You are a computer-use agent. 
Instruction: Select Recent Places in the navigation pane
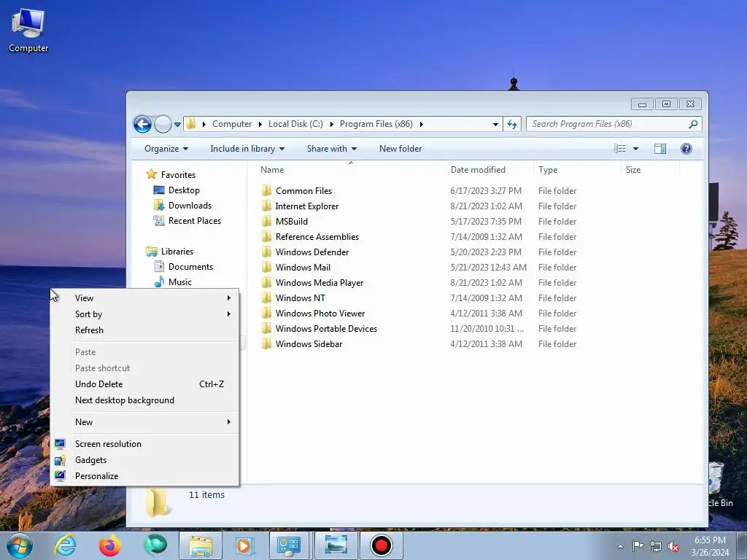pos(194,220)
